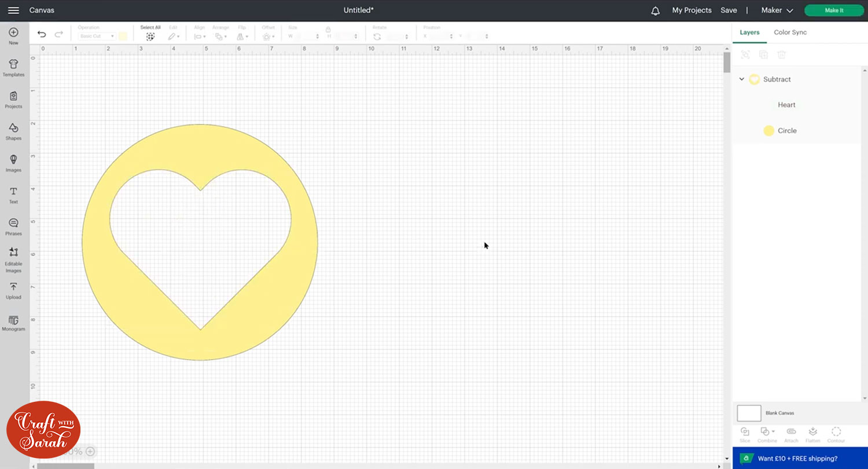Viewport: 868px width, 469px height.
Task: Click the canvas vertical scrollbar
Action: pyautogui.click(x=726, y=63)
